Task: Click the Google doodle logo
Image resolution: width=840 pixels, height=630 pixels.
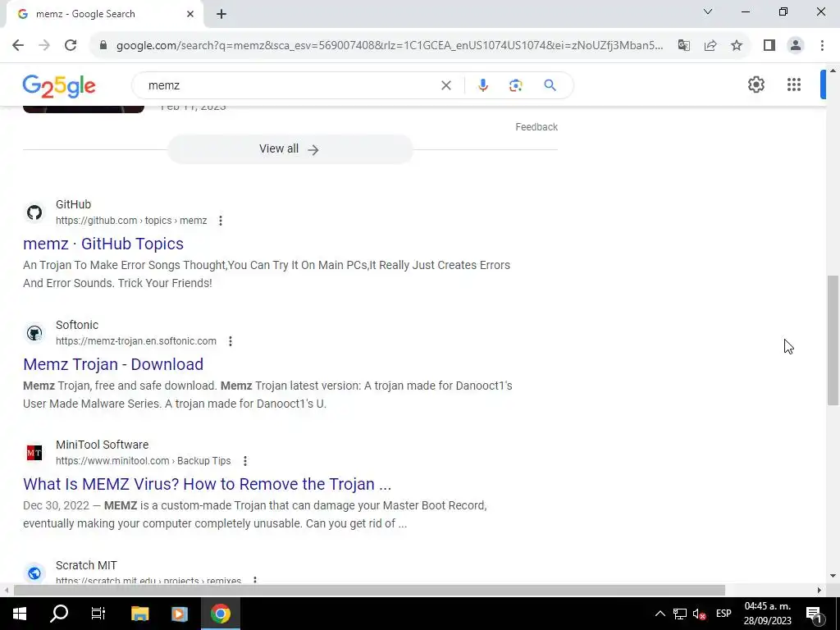Action: tap(59, 85)
